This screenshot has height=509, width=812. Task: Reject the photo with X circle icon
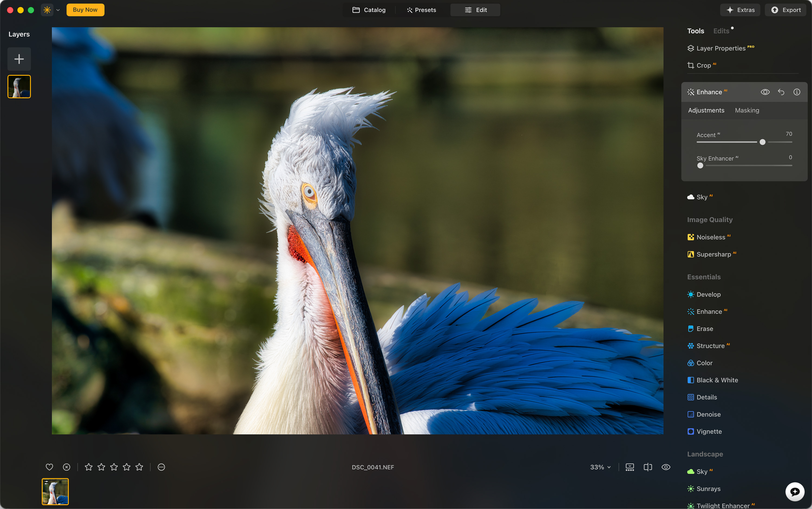[67, 467]
